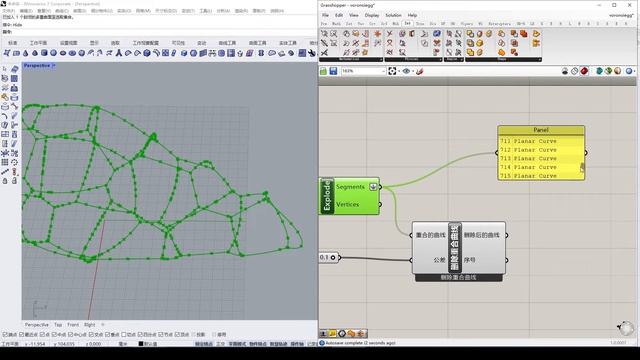Switch to wireframe preview mode in Grasshopper

[x=575, y=71]
